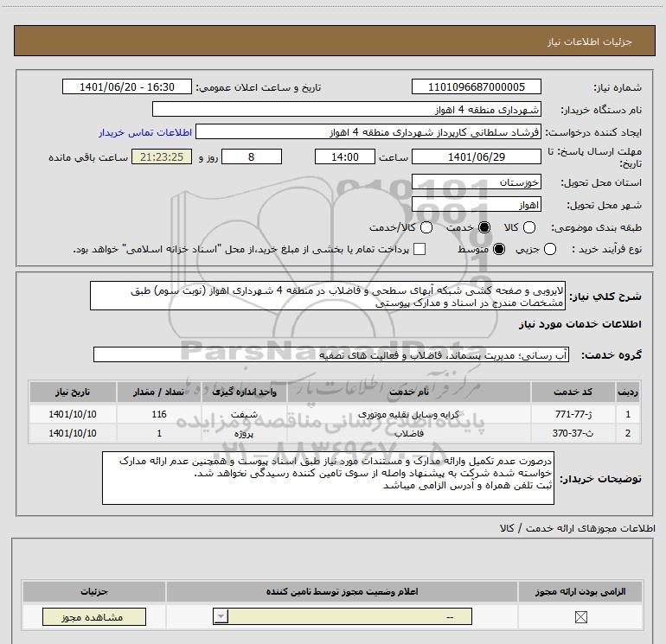The width and height of the screenshot is (666, 644).
Task: Click the اطلاعات مجوزهای ارائه خدمت heading
Action: pyautogui.click(x=577, y=527)
